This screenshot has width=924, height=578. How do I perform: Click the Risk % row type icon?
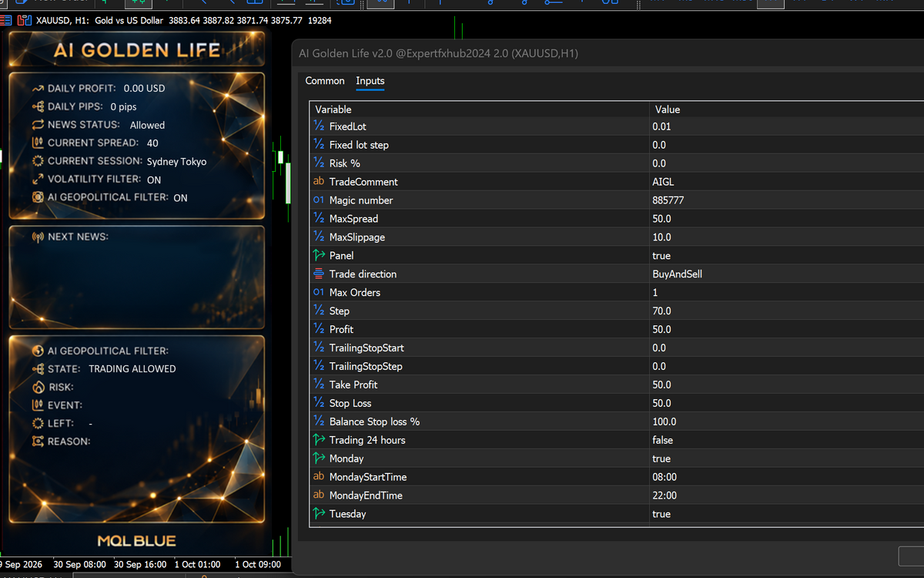[319, 163]
